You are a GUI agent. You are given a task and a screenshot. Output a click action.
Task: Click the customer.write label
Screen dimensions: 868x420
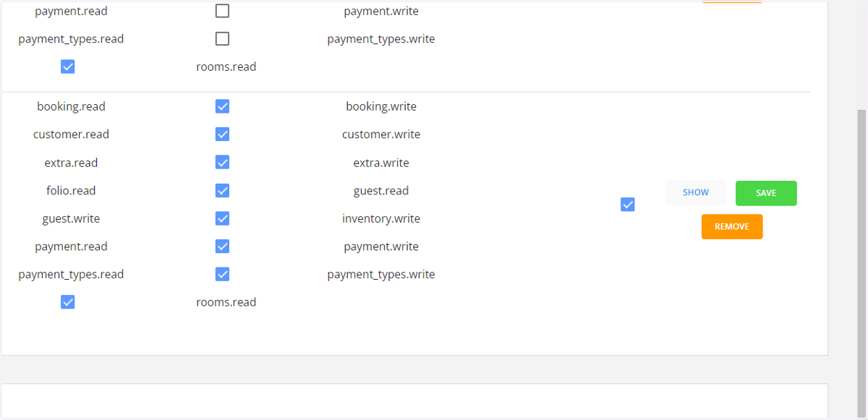(381, 134)
